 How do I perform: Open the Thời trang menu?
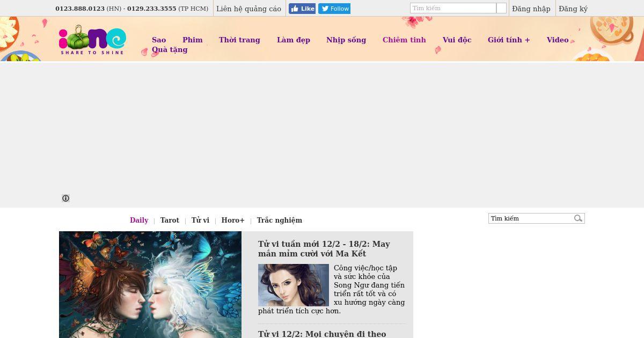(x=239, y=40)
